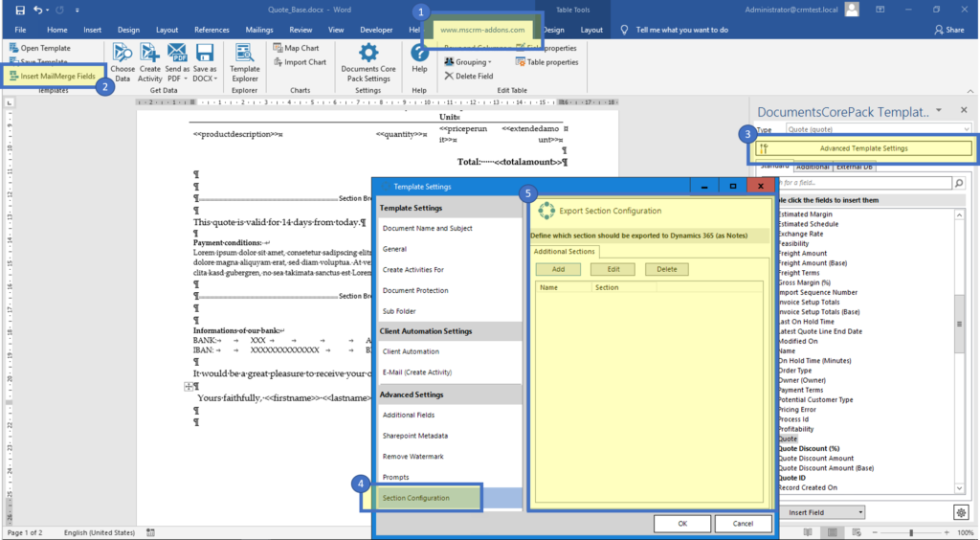This screenshot has width=980, height=540.
Task: Click Delete in Additional Sections
Action: [x=667, y=269]
